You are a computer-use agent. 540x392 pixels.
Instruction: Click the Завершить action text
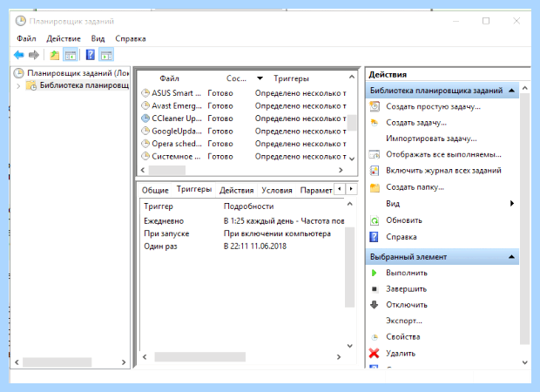coord(407,289)
